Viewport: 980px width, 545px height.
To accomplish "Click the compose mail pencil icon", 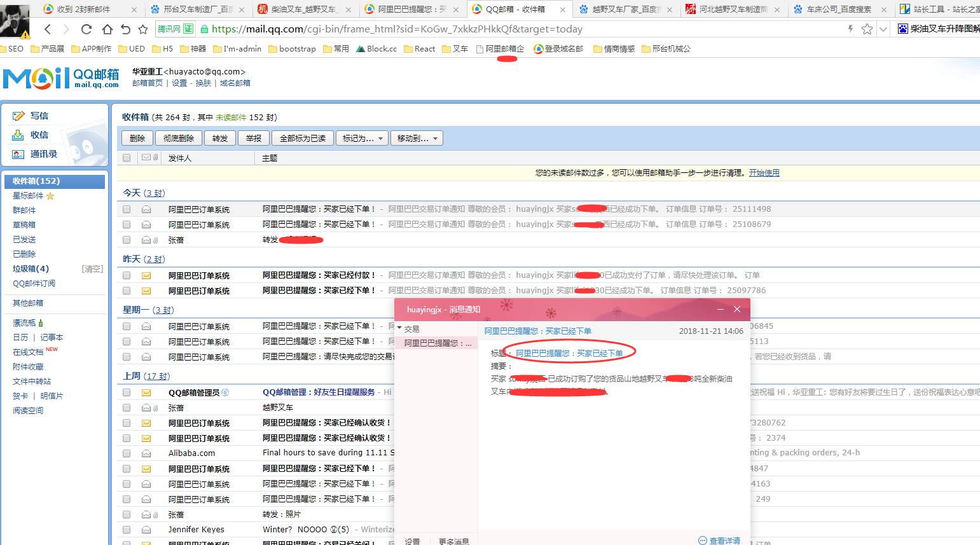I will click(18, 116).
